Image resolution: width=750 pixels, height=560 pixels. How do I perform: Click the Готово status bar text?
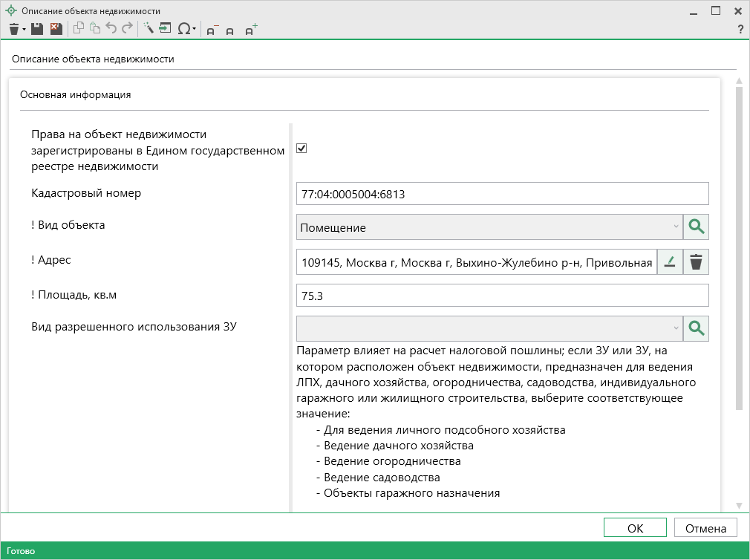pos(21,551)
